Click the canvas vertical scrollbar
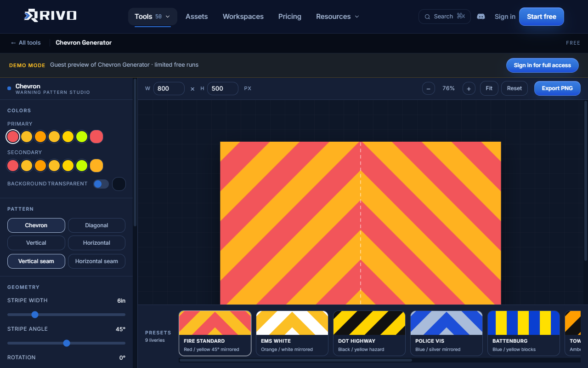 click(585, 180)
